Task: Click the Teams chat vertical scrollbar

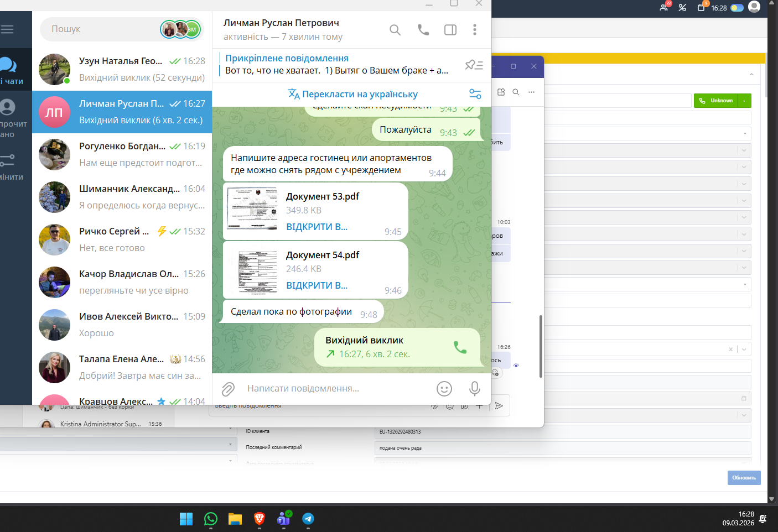Action: 541,346
